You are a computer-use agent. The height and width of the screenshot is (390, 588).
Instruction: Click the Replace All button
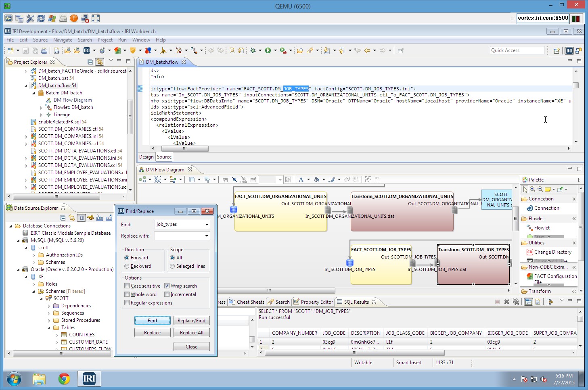[192, 333]
